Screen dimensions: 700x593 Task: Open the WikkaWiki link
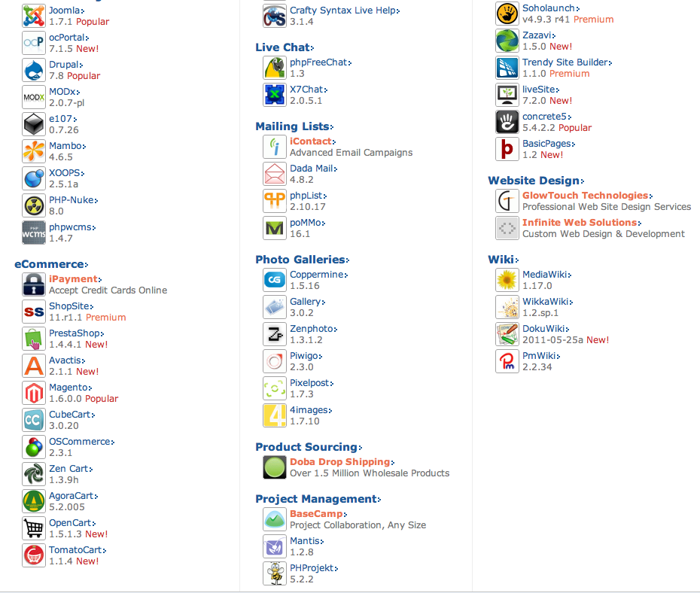(547, 301)
